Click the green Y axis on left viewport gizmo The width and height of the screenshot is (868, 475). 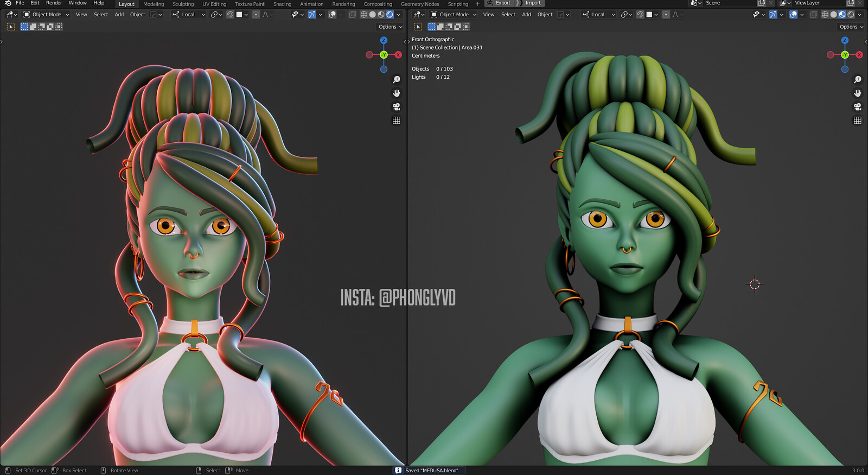click(384, 55)
